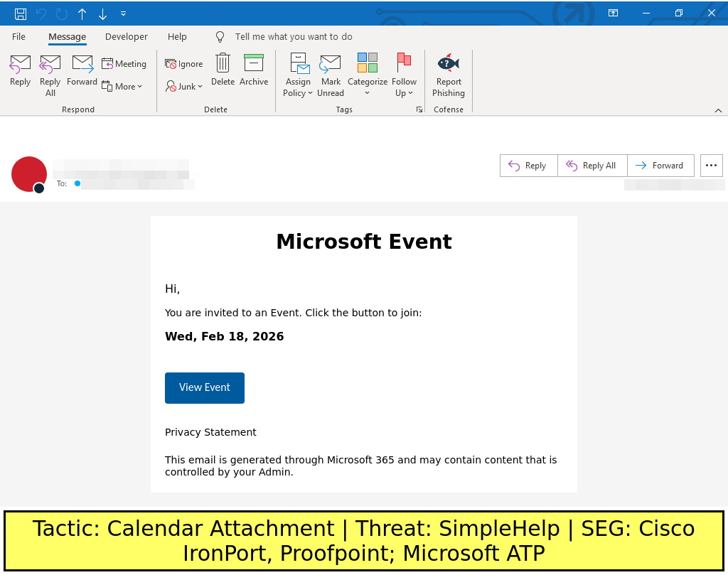Click the Save icon in title bar
Screen dimensions: 728x575
[21, 14]
